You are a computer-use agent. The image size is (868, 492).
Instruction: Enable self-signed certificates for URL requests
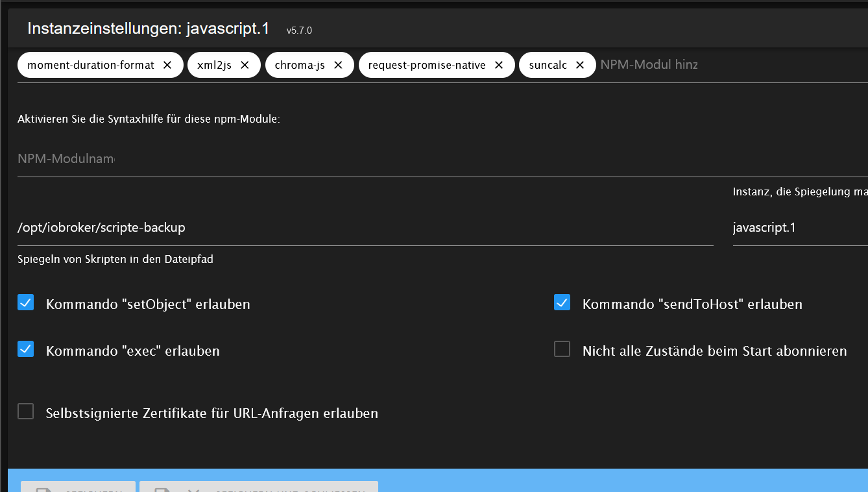[x=26, y=412]
